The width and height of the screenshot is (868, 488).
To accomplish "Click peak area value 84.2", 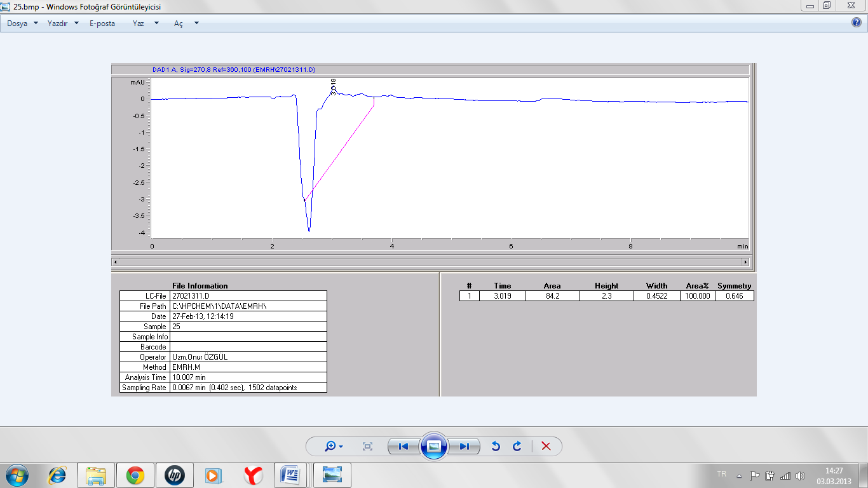I will [552, 296].
